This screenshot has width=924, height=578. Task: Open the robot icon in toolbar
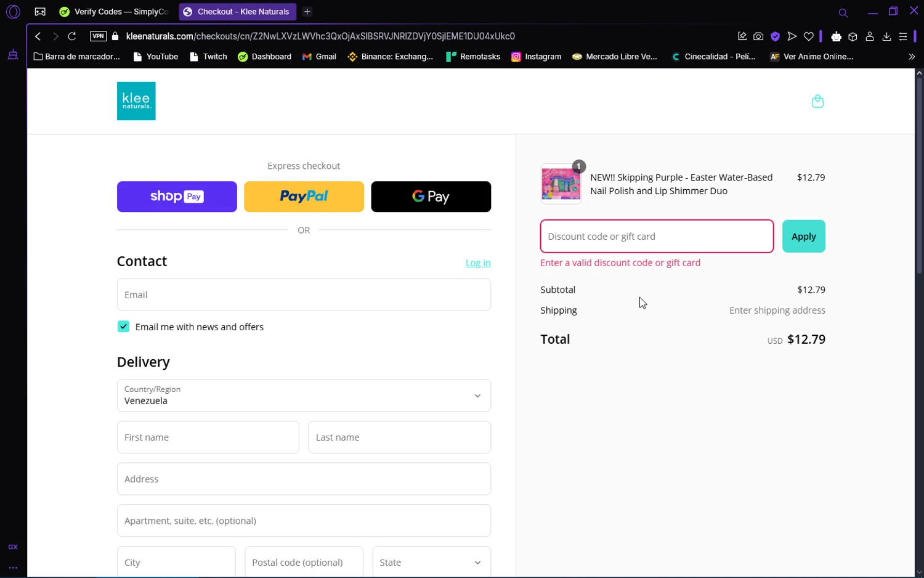pyautogui.click(x=836, y=36)
